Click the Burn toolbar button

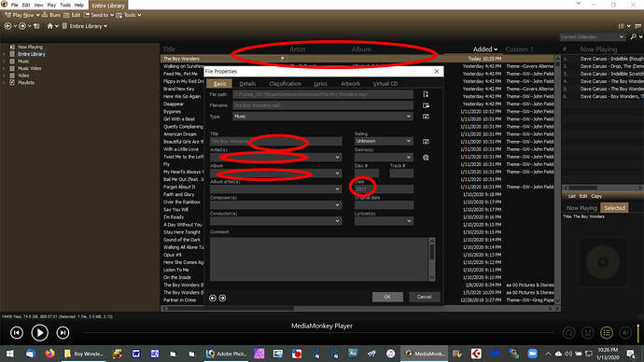click(51, 15)
